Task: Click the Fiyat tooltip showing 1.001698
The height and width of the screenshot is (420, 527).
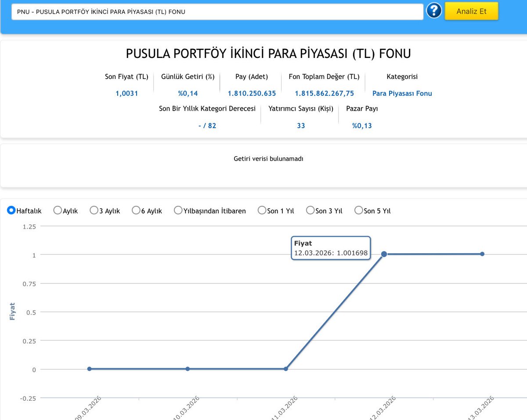Action: click(331, 248)
